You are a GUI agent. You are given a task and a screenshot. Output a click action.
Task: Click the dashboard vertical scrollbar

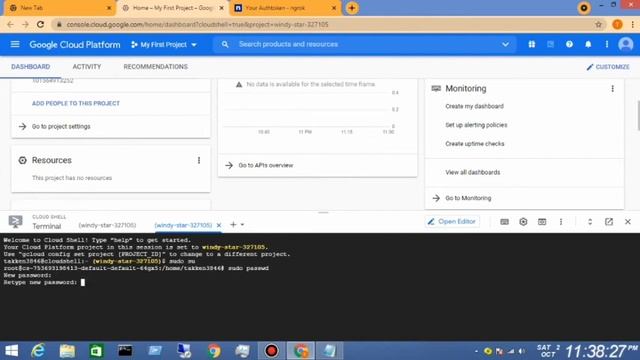point(638,115)
